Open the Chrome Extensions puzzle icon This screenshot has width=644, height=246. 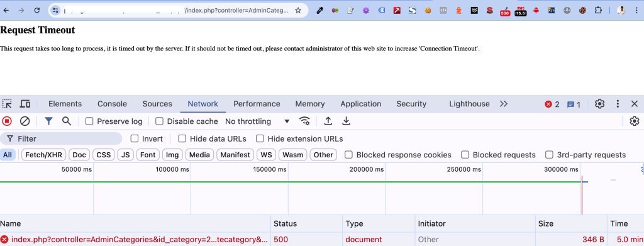(x=598, y=11)
